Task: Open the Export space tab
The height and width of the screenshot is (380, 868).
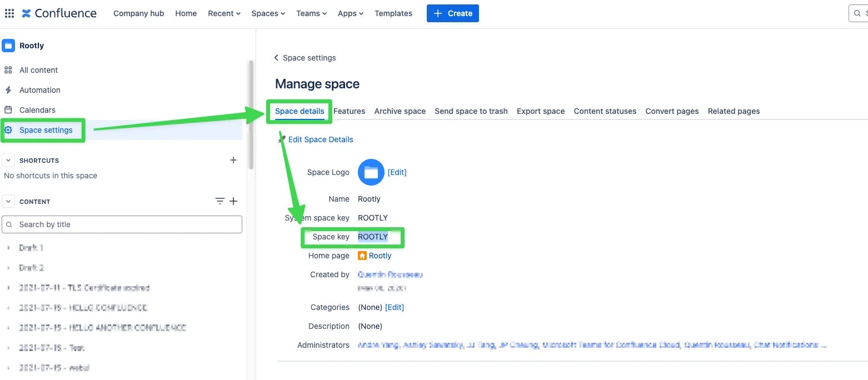Action: 541,111
